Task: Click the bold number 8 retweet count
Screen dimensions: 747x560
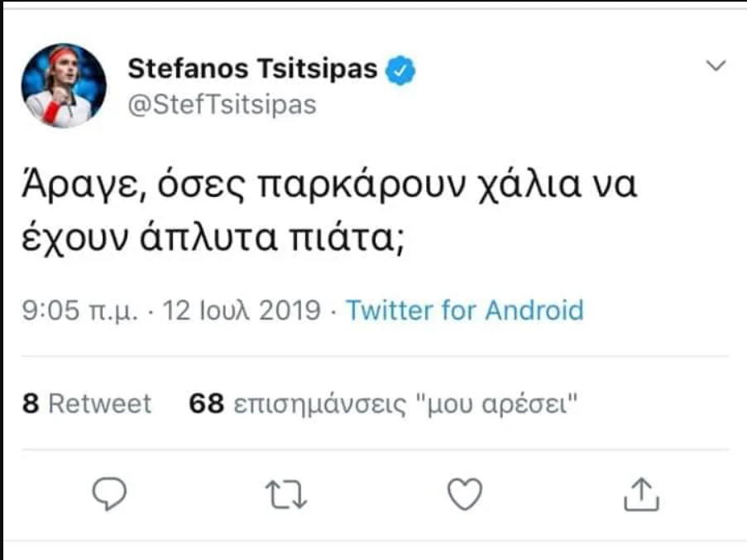Action: coord(30,404)
